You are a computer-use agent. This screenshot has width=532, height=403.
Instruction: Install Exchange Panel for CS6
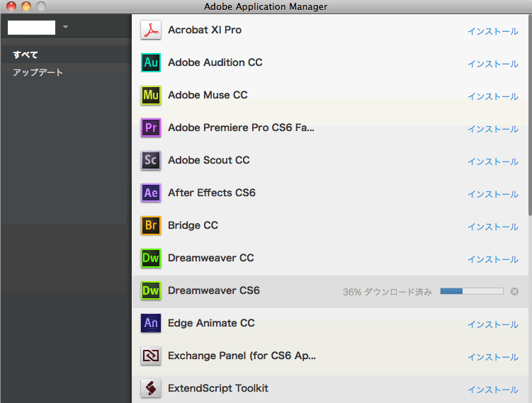point(493,357)
